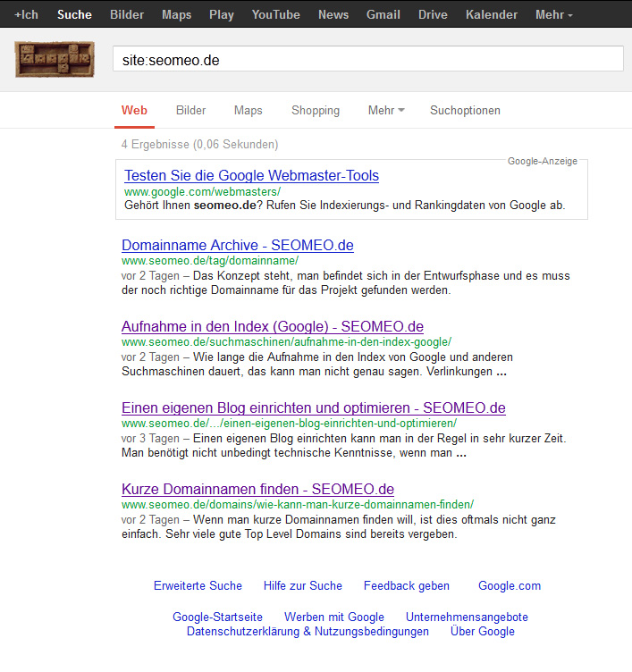Click the Google doodle logo

click(x=55, y=59)
